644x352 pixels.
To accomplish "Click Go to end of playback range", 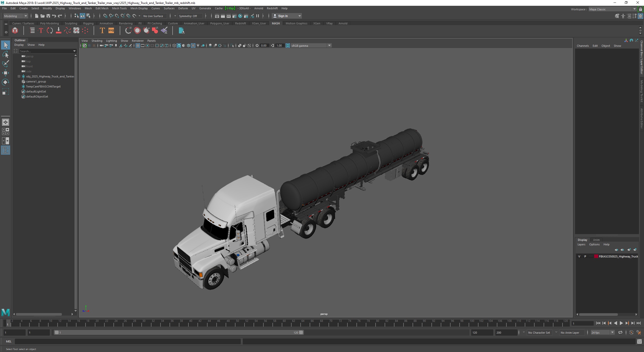I will coord(638,323).
